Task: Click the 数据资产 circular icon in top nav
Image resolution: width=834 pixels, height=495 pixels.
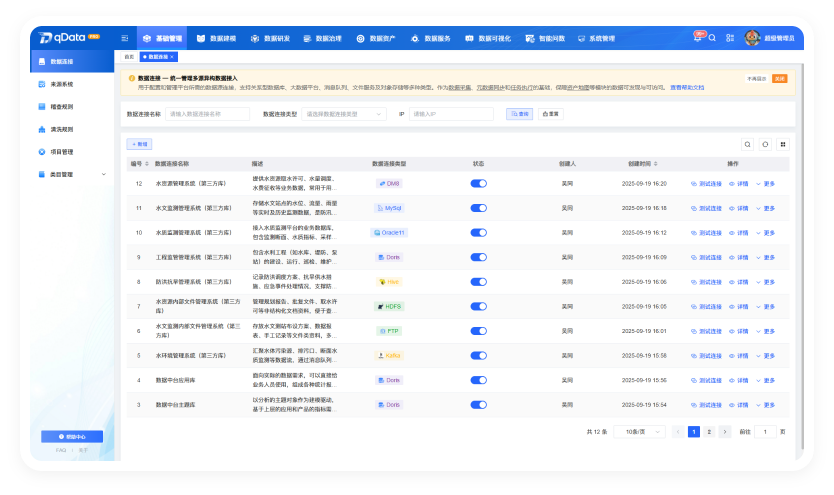Action: click(x=360, y=38)
